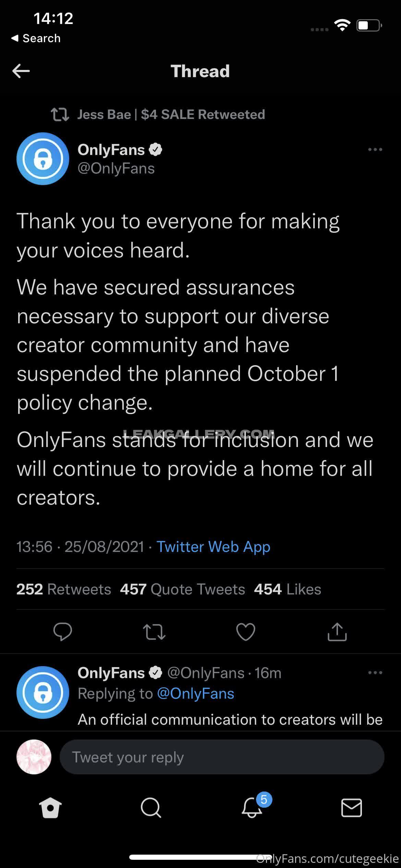The image size is (401, 868).
Task: View the 457 Quote Tweets list
Action: [x=182, y=589]
